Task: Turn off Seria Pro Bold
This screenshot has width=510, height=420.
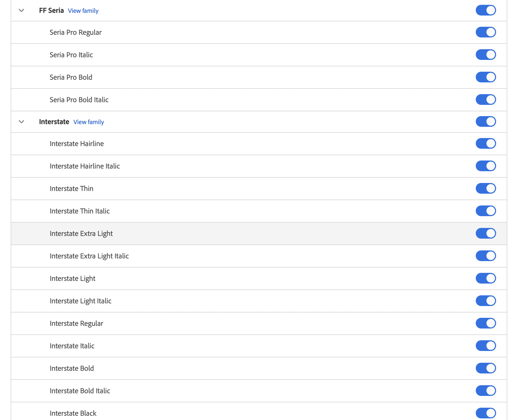Action: click(485, 77)
